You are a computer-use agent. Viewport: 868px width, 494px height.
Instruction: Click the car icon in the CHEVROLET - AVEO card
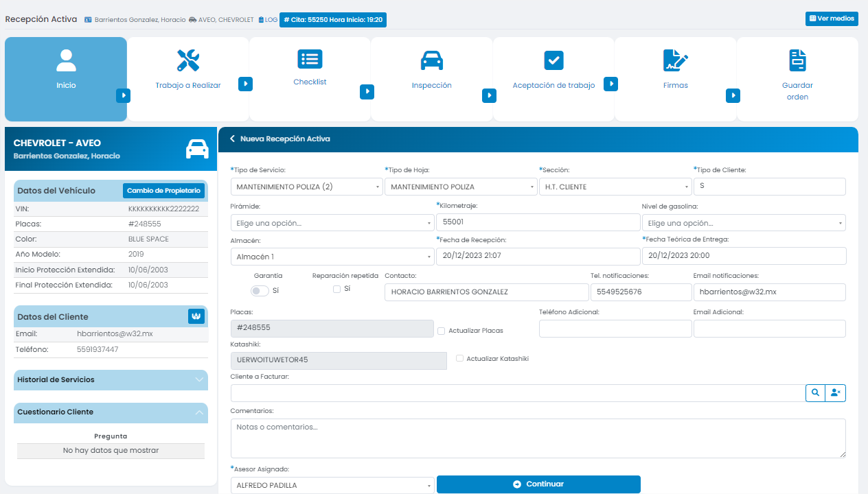[x=197, y=149]
